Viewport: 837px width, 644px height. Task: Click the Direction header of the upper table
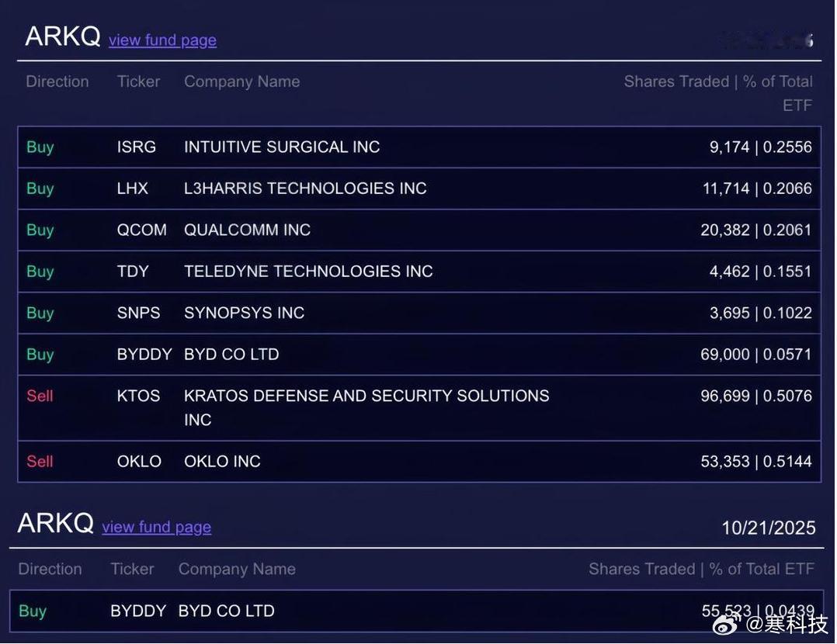pyautogui.click(x=57, y=81)
